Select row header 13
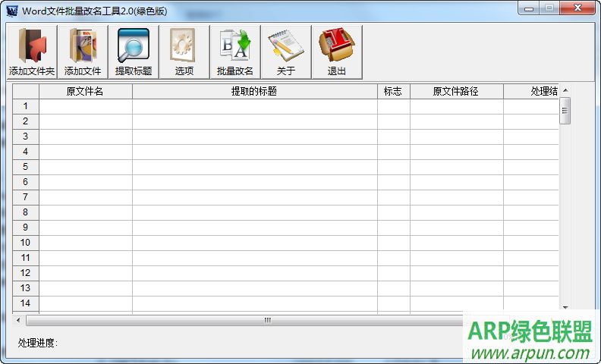This screenshot has width=601, height=364. [x=26, y=288]
